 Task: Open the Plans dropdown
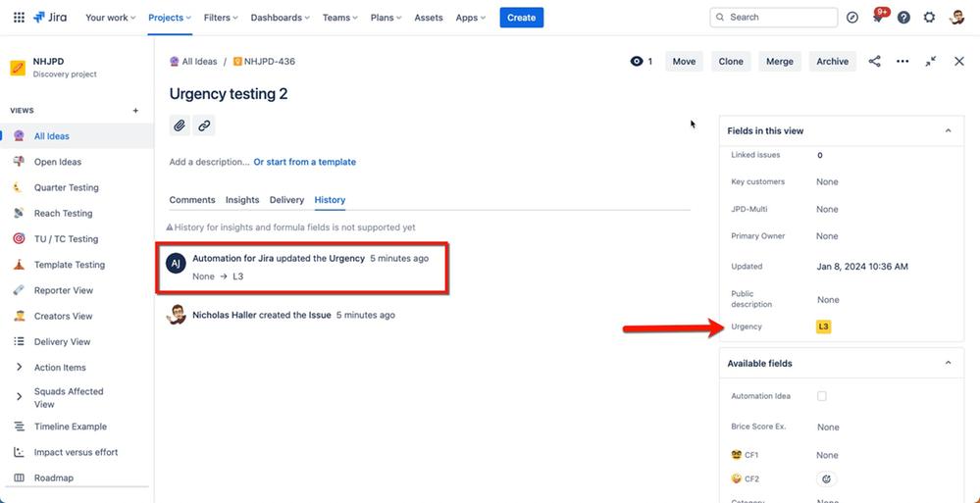click(387, 18)
